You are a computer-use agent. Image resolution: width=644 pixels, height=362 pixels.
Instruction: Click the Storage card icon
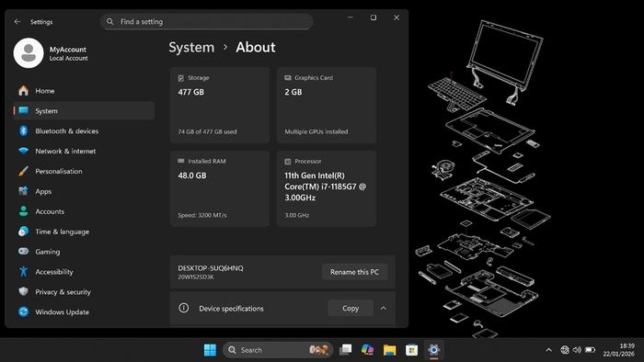tap(181, 78)
